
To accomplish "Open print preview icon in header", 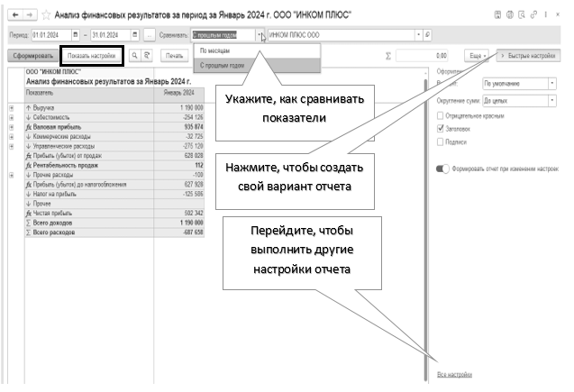I will pyautogui.click(x=522, y=14).
